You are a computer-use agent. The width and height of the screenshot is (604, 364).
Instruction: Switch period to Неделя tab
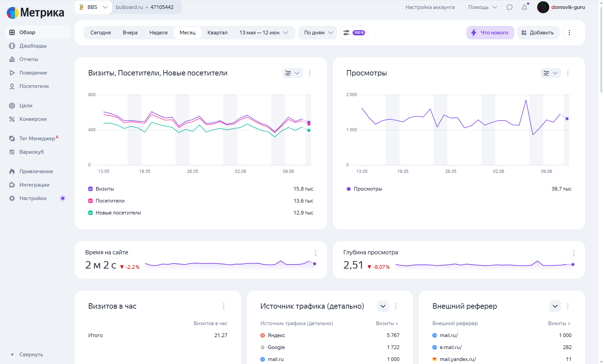(x=158, y=33)
